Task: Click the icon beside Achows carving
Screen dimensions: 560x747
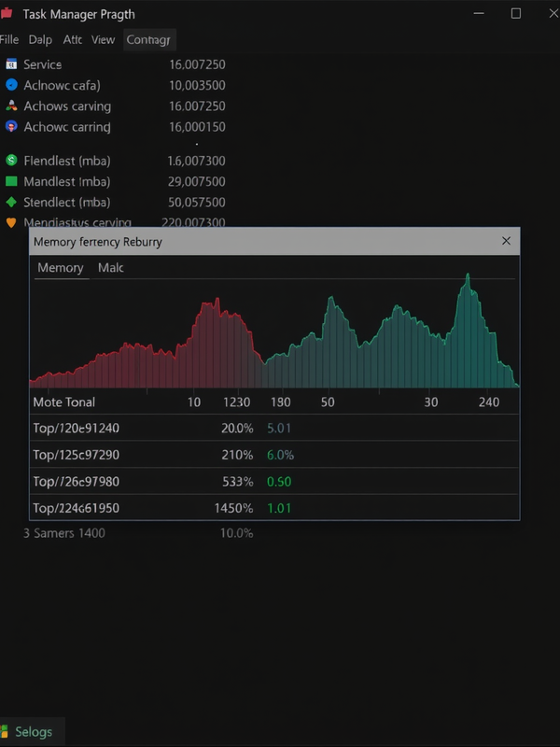Action: click(11, 106)
